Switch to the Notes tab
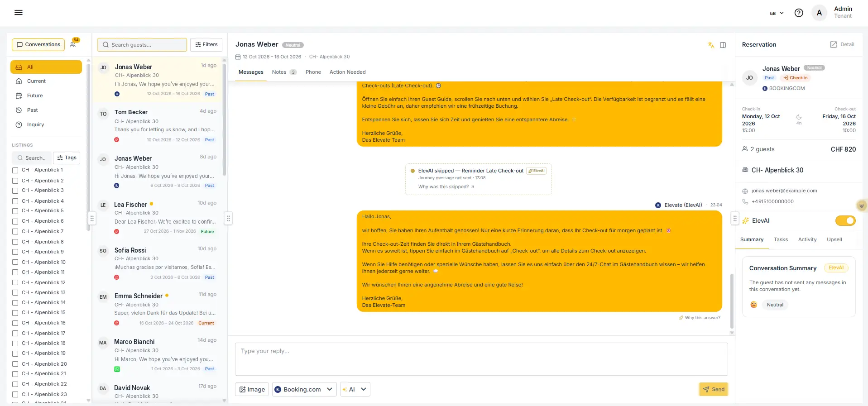 click(x=284, y=72)
